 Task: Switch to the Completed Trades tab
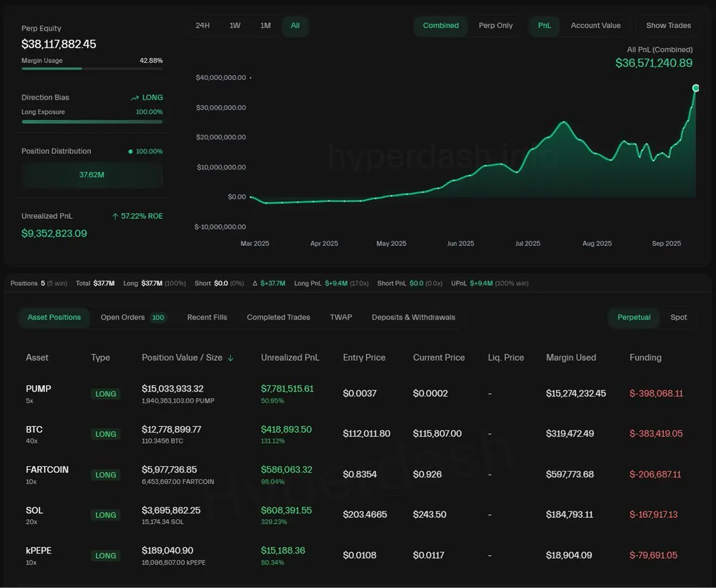pos(278,317)
